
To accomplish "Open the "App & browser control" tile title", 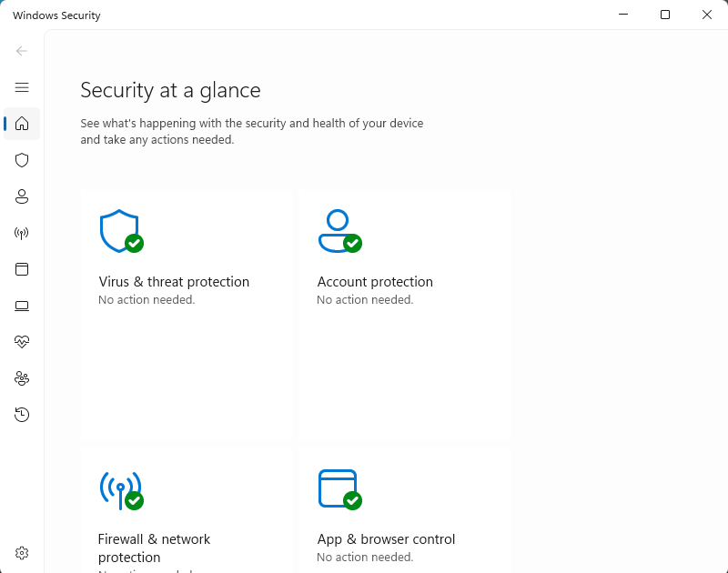I will [386, 539].
